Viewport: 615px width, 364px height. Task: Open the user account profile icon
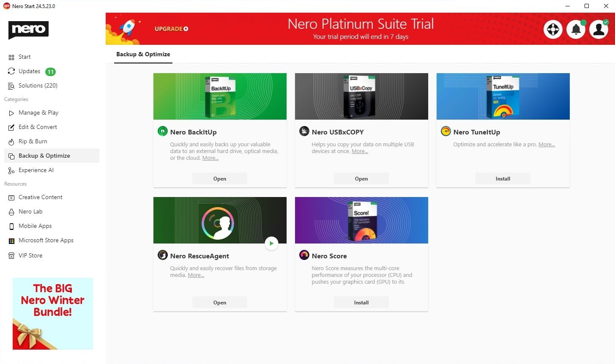[599, 29]
